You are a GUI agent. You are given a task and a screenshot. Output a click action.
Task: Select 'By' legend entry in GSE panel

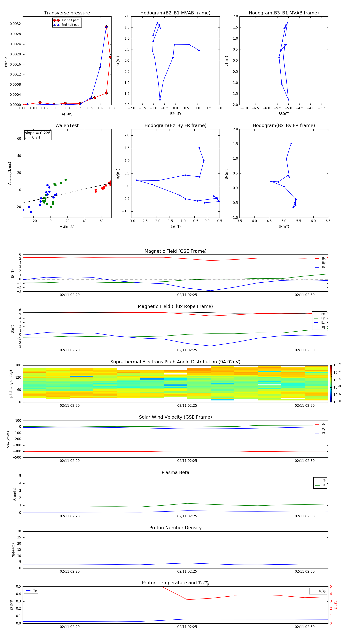[x=320, y=263]
